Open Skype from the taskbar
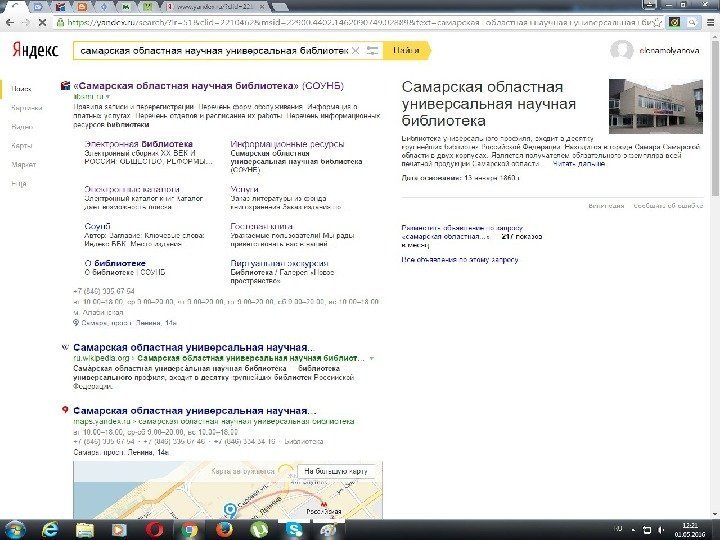The image size is (720, 540). 294,530
